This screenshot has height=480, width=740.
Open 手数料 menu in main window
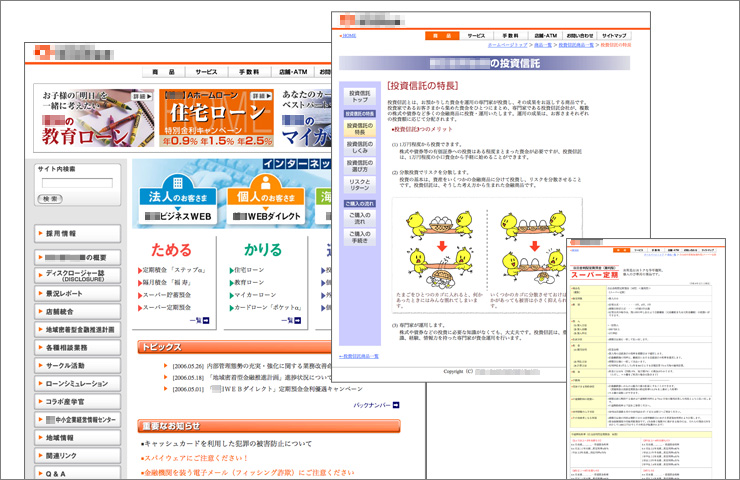click(x=249, y=72)
